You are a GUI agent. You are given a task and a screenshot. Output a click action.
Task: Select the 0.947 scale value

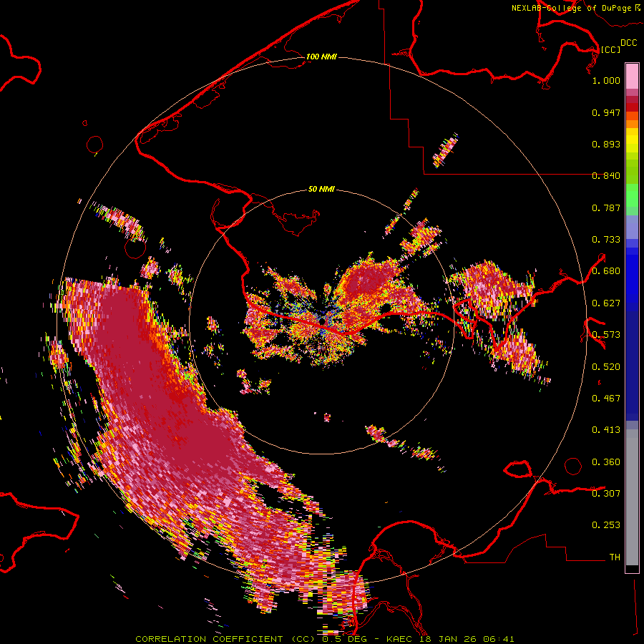point(606,112)
